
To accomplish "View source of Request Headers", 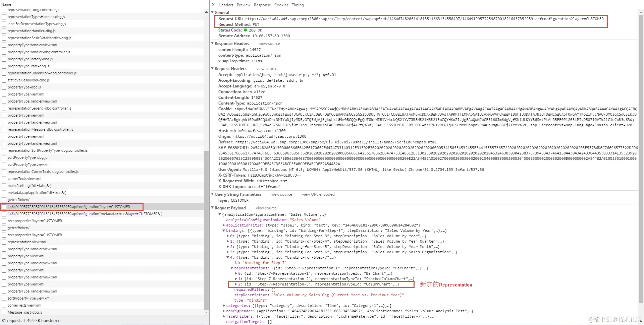I will [267, 69].
